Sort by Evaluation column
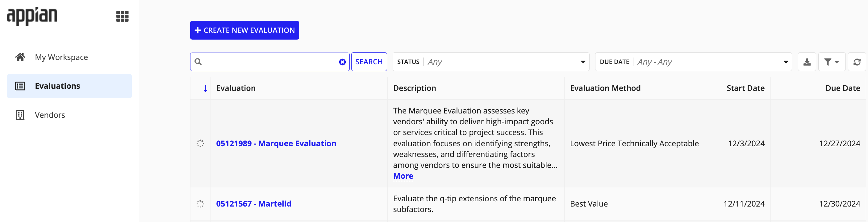The image size is (868, 222). (x=236, y=88)
